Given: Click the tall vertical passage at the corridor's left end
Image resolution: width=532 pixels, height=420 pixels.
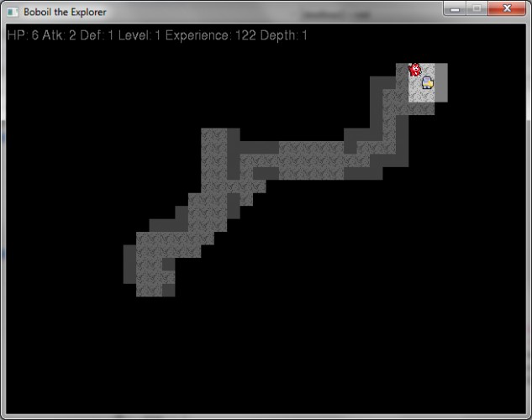Looking at the screenshot, I should click(x=213, y=160).
